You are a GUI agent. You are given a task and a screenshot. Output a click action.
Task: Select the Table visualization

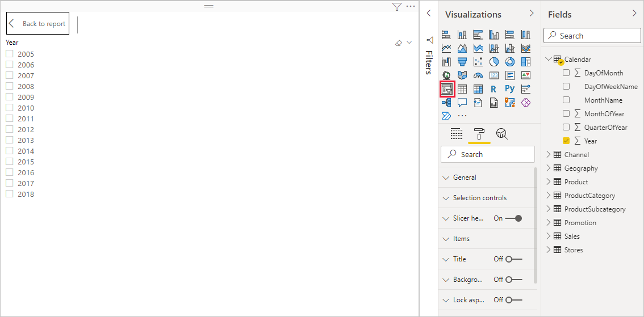462,89
